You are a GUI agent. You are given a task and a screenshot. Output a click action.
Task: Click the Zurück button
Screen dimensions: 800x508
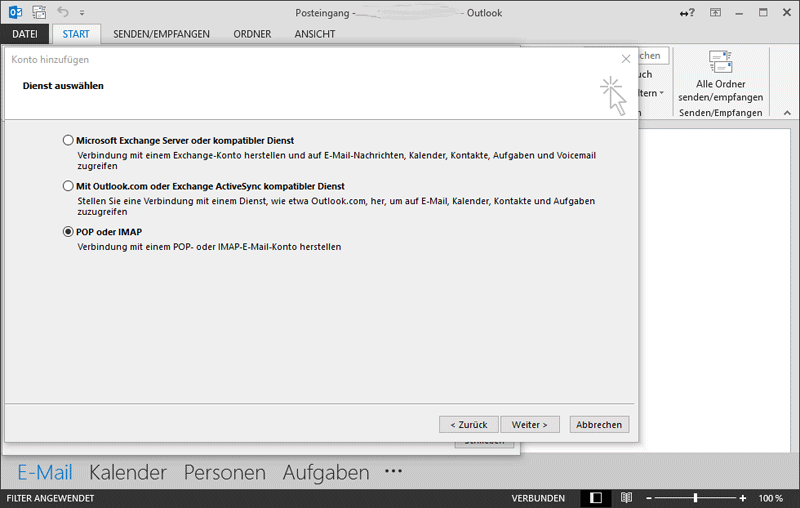pos(467,424)
